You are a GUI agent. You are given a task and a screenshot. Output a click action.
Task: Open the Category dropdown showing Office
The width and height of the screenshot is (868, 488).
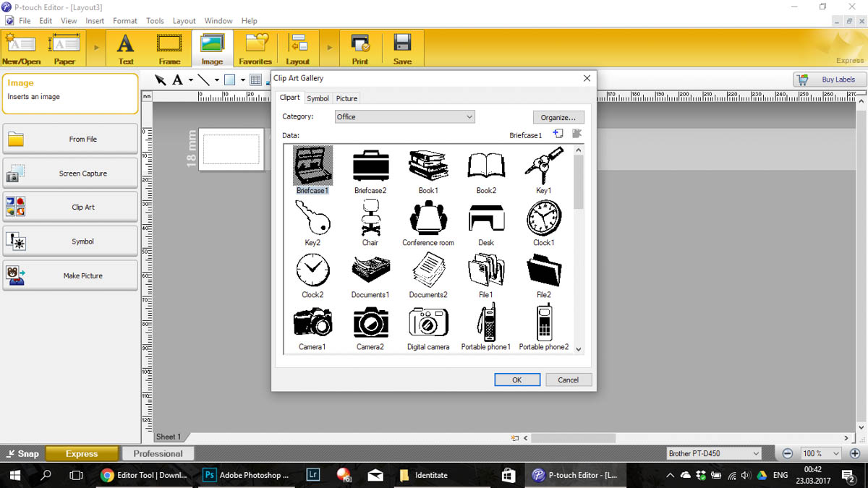click(405, 116)
